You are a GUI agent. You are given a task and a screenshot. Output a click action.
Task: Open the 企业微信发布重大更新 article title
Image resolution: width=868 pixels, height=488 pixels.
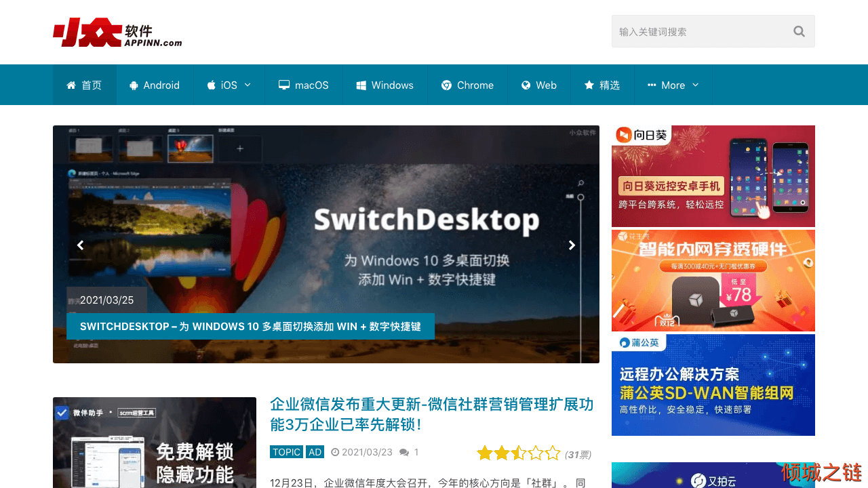point(431,415)
